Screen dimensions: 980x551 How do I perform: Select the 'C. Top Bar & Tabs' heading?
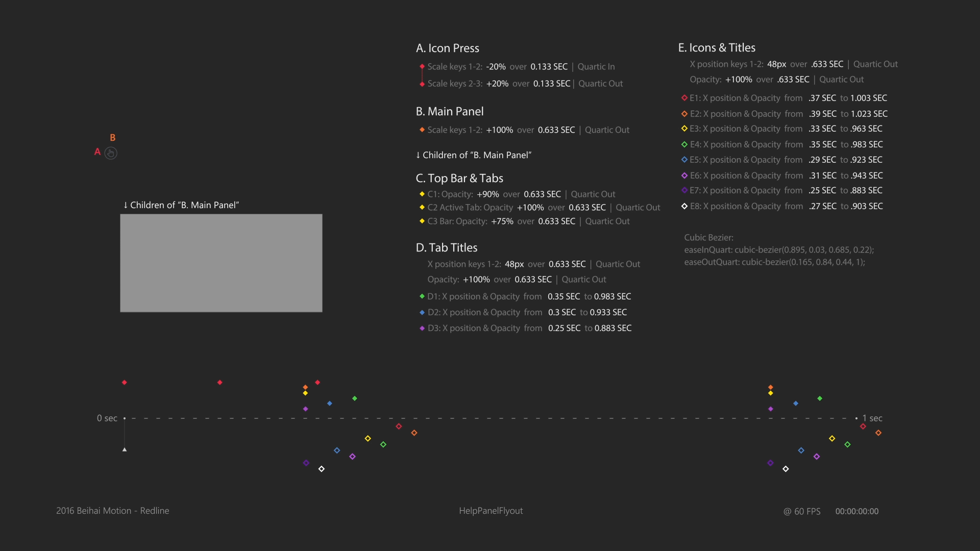(x=459, y=178)
